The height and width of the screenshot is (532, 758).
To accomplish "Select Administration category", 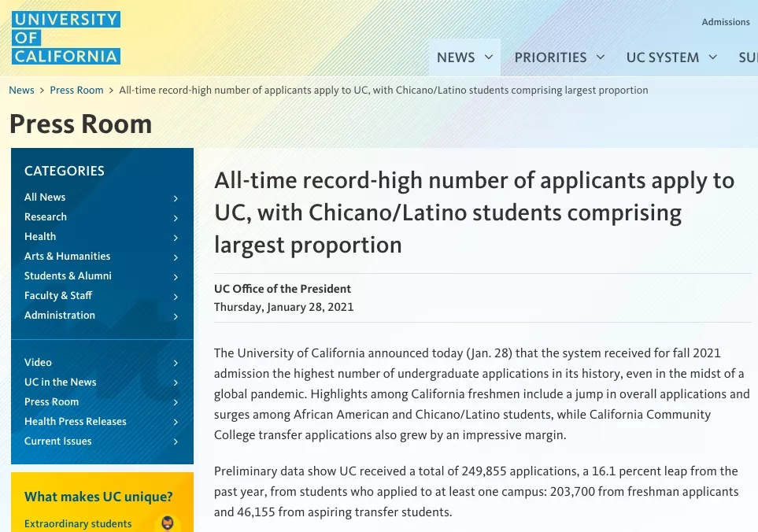I will point(60,315).
